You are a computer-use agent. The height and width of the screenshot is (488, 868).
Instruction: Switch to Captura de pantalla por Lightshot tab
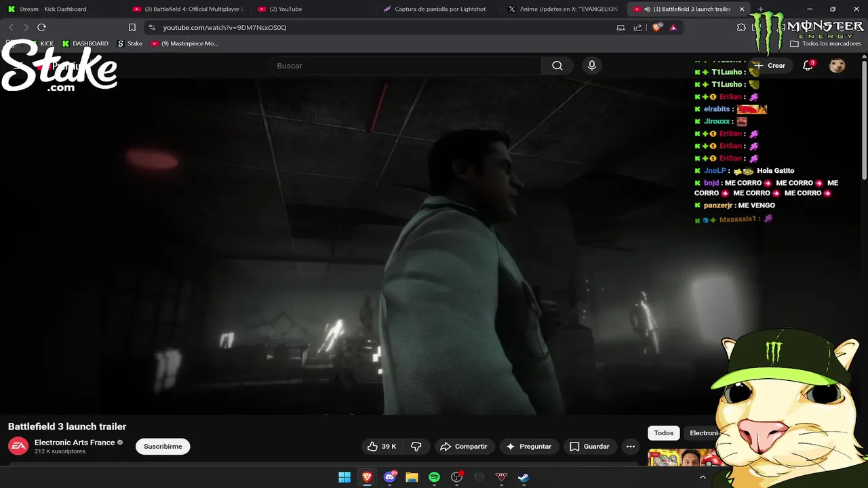point(437,9)
